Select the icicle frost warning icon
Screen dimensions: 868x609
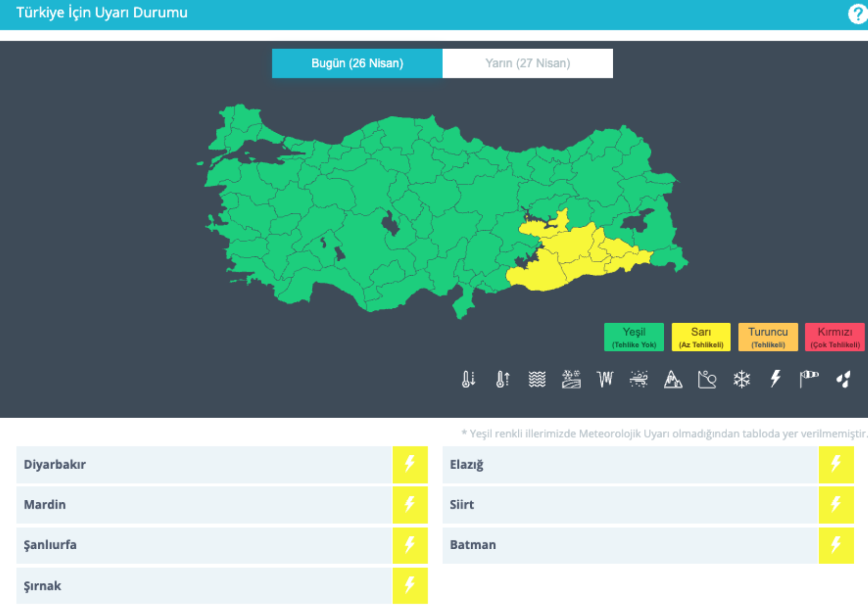(x=605, y=379)
